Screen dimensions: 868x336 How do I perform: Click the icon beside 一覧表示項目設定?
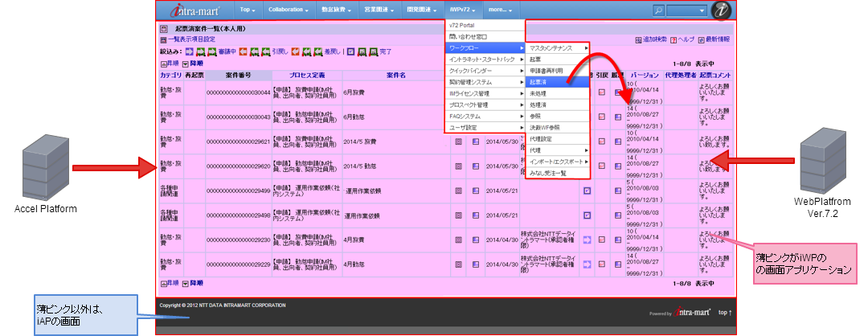[x=163, y=40]
